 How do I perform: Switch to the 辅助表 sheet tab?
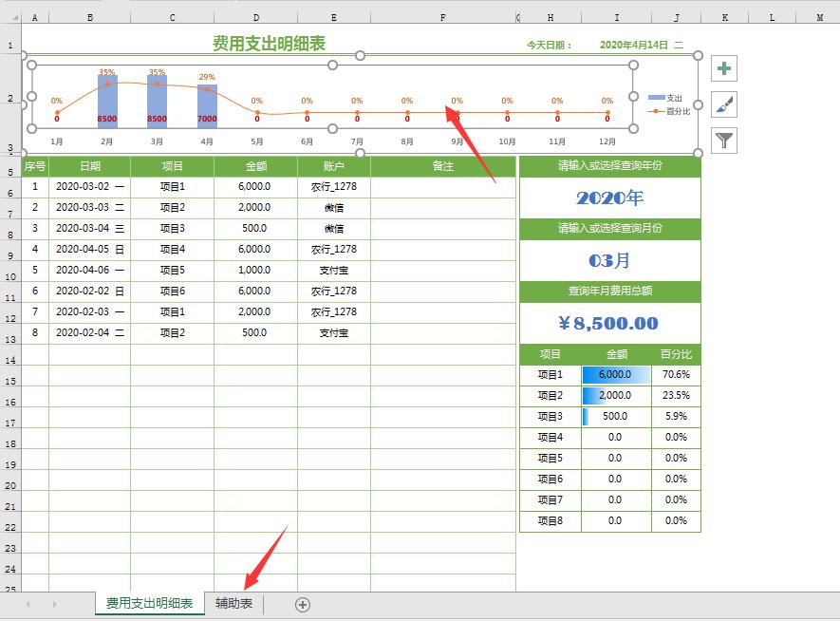coord(235,604)
